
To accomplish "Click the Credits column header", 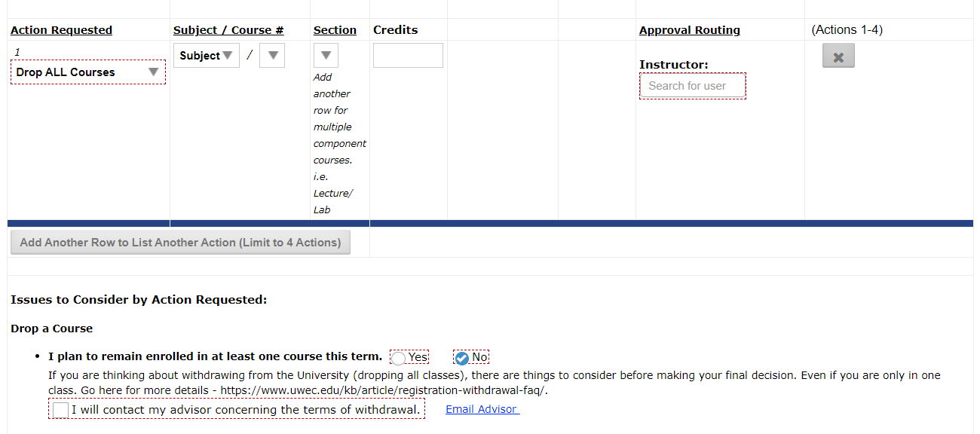I will (395, 30).
